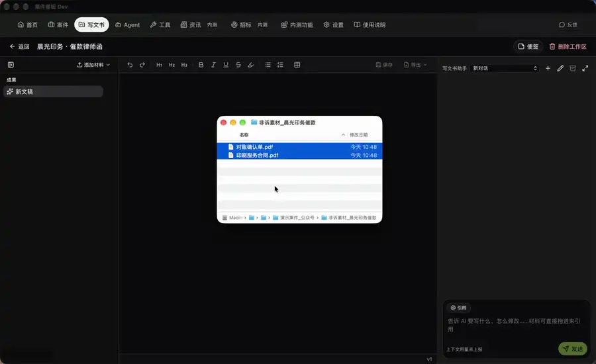The image size is (596, 364).
Task: Toggle strikethrough formatting
Action: (x=238, y=65)
